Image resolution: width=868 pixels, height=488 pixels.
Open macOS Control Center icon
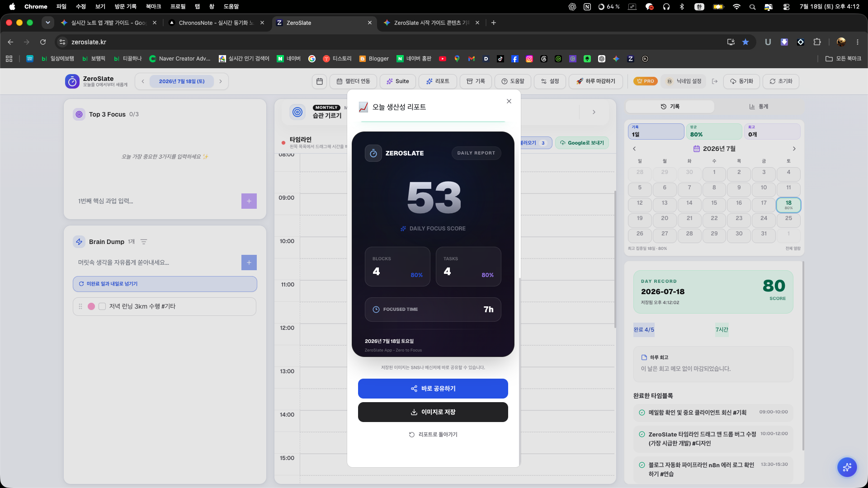(786, 6)
